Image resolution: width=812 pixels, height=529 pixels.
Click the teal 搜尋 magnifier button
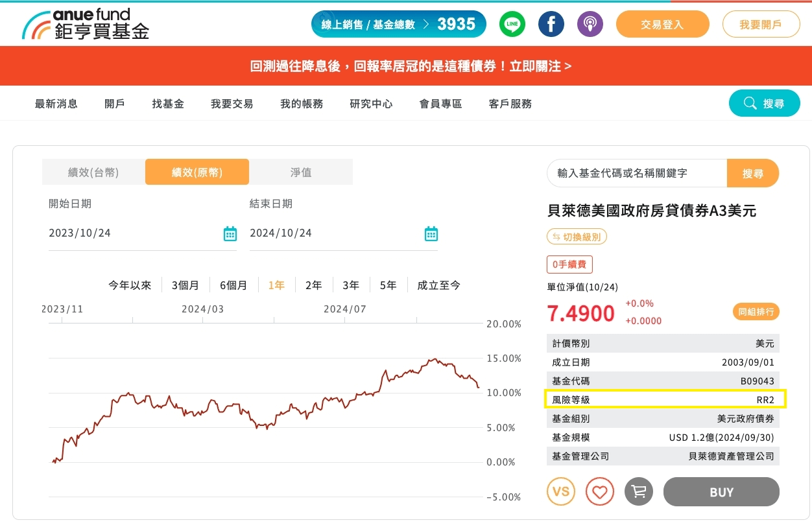pos(765,103)
